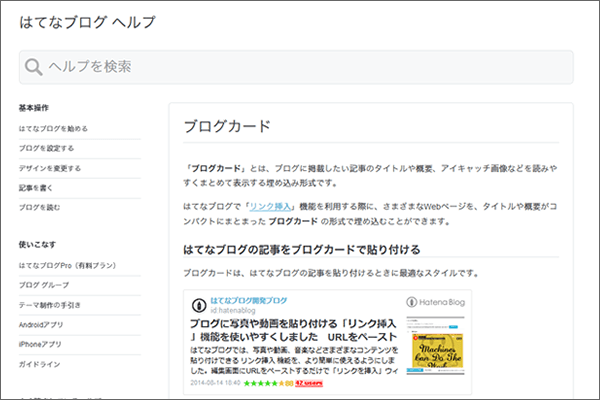Click the search magnifier icon
The height and width of the screenshot is (400, 600).
click(34, 67)
